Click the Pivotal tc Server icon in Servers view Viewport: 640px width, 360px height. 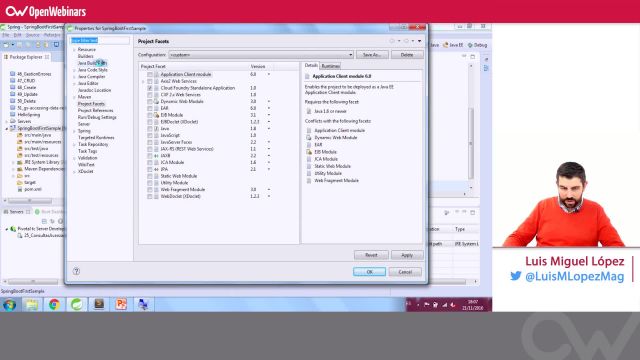13,229
